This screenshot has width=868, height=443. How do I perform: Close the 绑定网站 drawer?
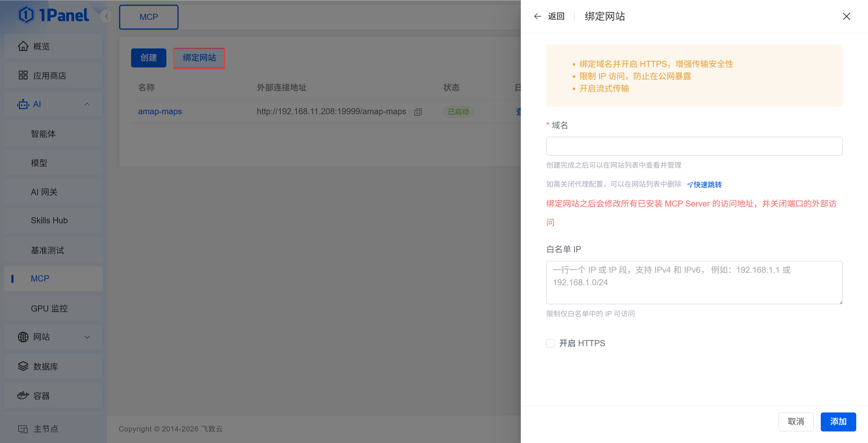coord(847,16)
